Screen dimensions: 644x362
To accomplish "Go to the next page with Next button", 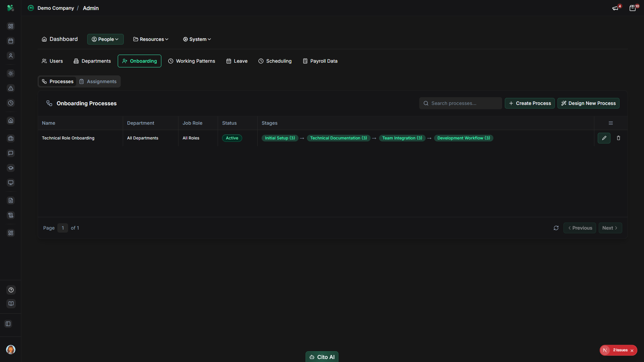I will point(610,228).
